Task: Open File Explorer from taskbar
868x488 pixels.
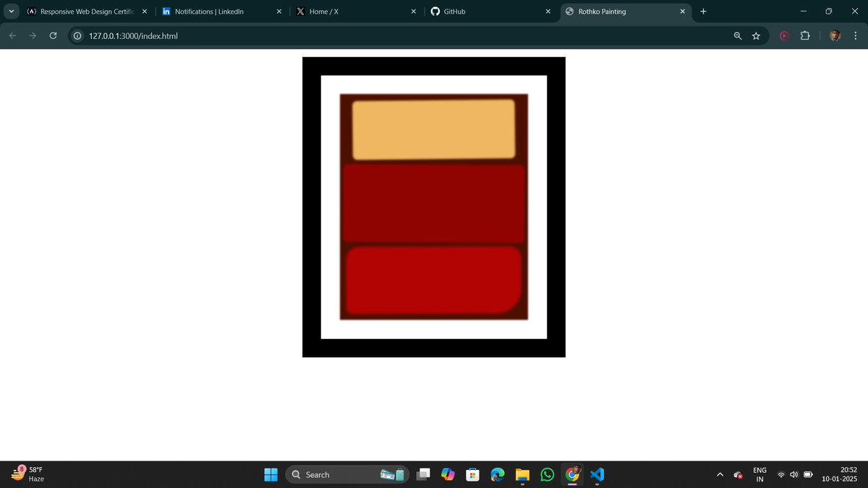Action: (522, 475)
